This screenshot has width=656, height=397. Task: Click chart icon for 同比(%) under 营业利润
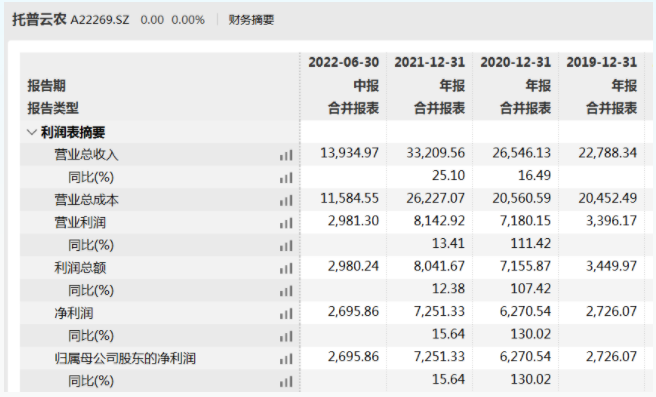(x=286, y=246)
